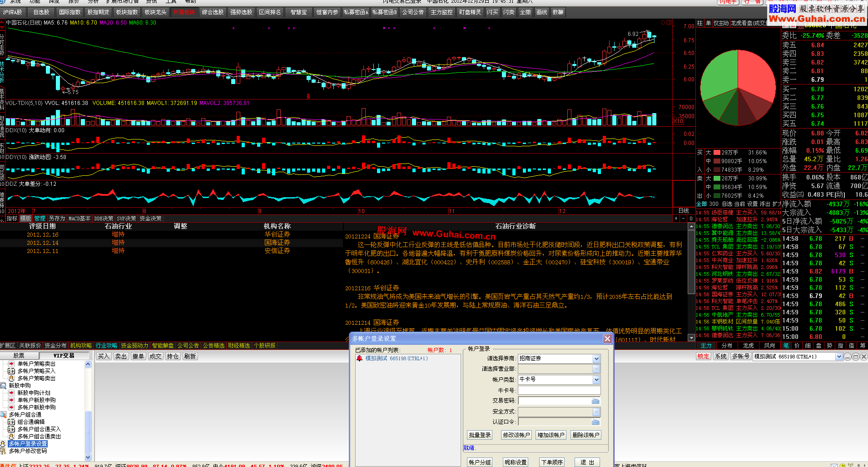
Task: Click the tree scrollbar up arrow
Action: pyautogui.click(x=88, y=364)
